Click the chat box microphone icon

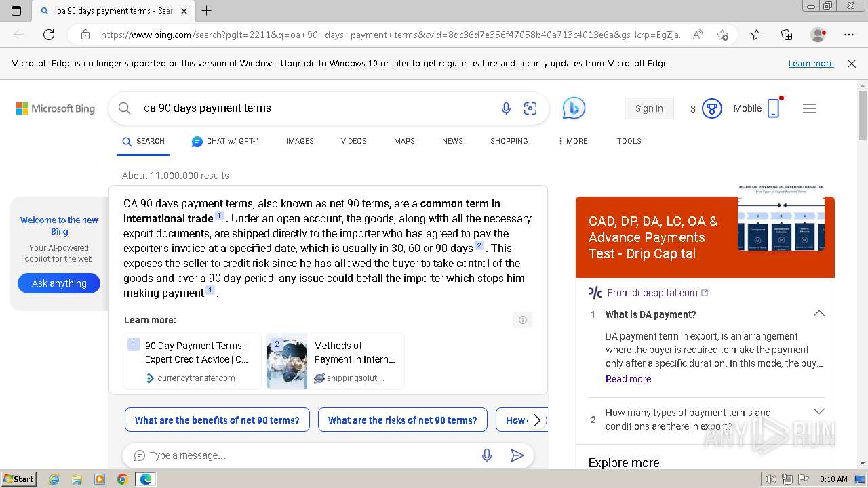(487, 455)
